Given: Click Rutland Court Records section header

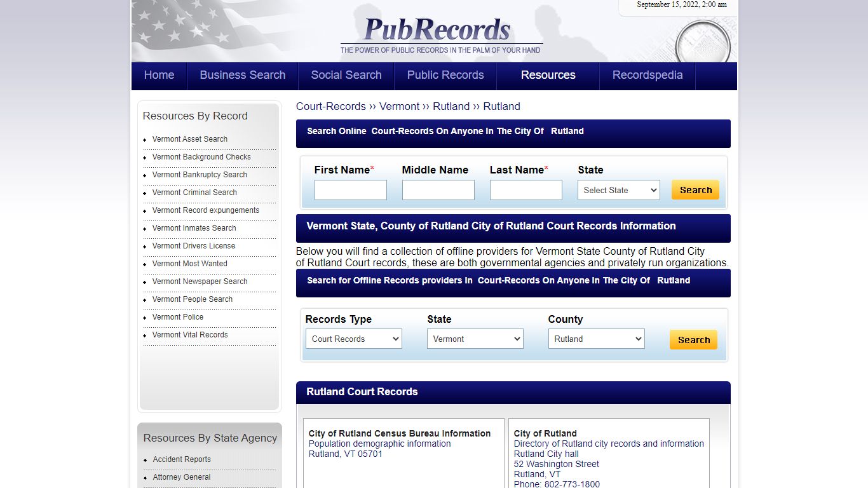Looking at the screenshot, I should pyautogui.click(x=362, y=391).
